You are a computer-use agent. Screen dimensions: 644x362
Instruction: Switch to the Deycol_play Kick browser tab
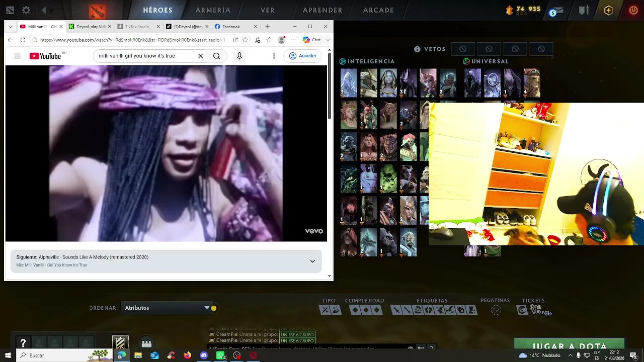[89, 27]
